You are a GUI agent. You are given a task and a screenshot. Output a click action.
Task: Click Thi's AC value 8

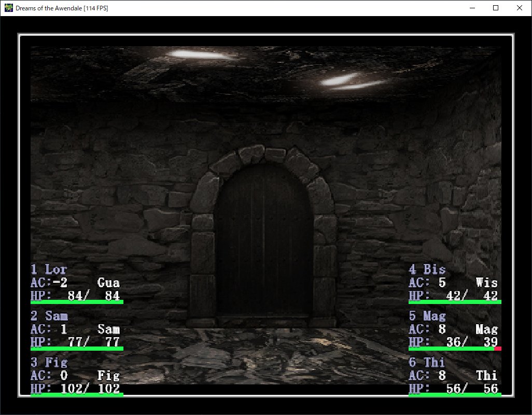click(442, 375)
